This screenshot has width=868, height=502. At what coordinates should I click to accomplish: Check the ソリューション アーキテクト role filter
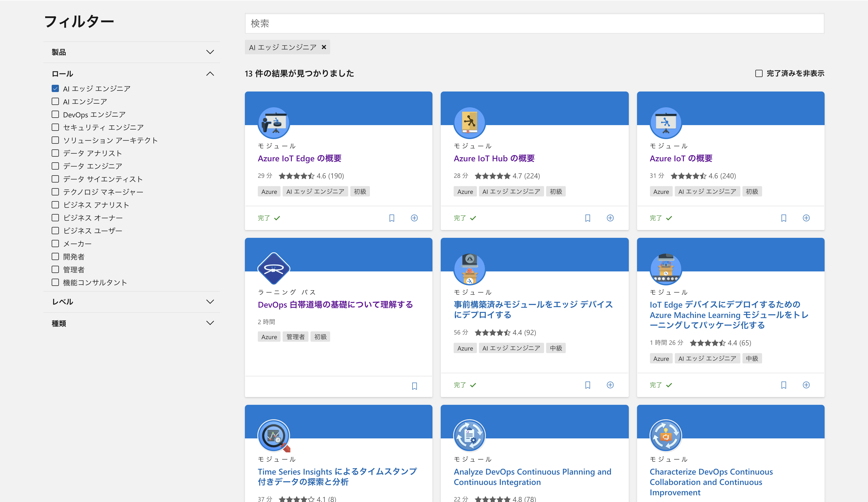(55, 140)
